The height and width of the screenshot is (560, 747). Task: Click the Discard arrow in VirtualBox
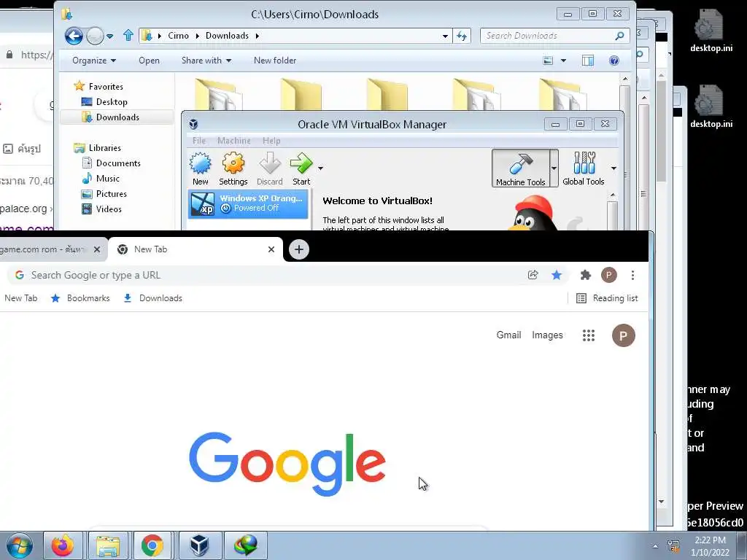[270, 168]
